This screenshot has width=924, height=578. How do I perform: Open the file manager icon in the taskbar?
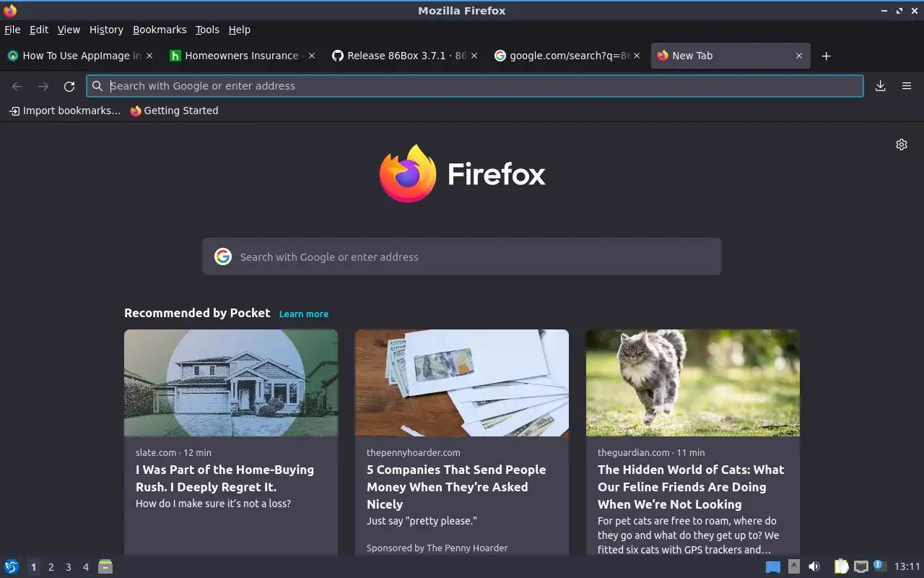105,567
